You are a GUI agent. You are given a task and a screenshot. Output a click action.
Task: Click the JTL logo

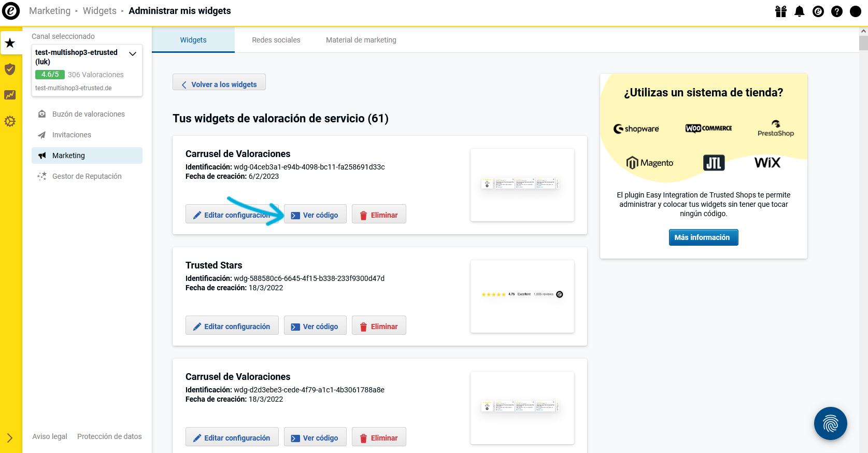click(x=714, y=163)
